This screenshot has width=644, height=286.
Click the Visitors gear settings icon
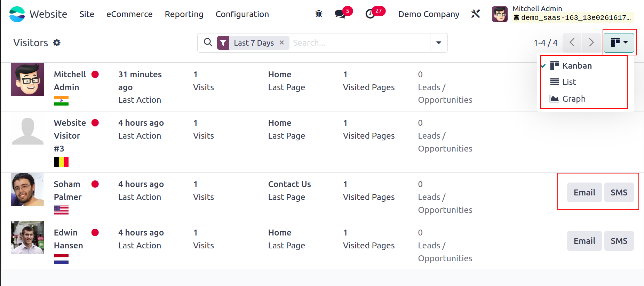pos(57,42)
